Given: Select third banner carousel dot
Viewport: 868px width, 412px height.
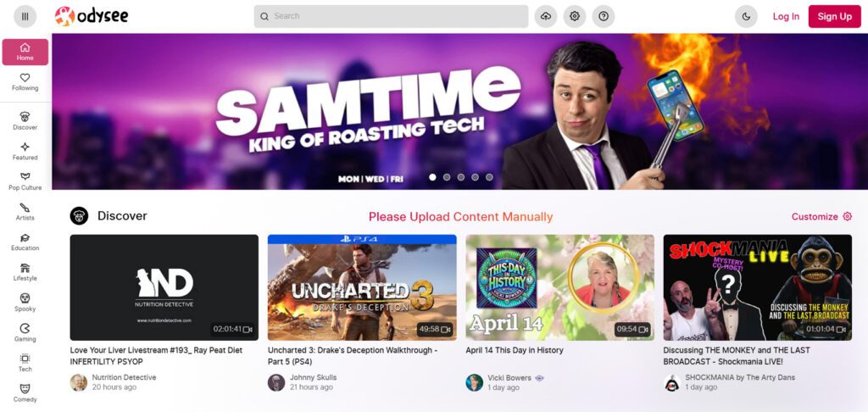Looking at the screenshot, I should [461, 177].
